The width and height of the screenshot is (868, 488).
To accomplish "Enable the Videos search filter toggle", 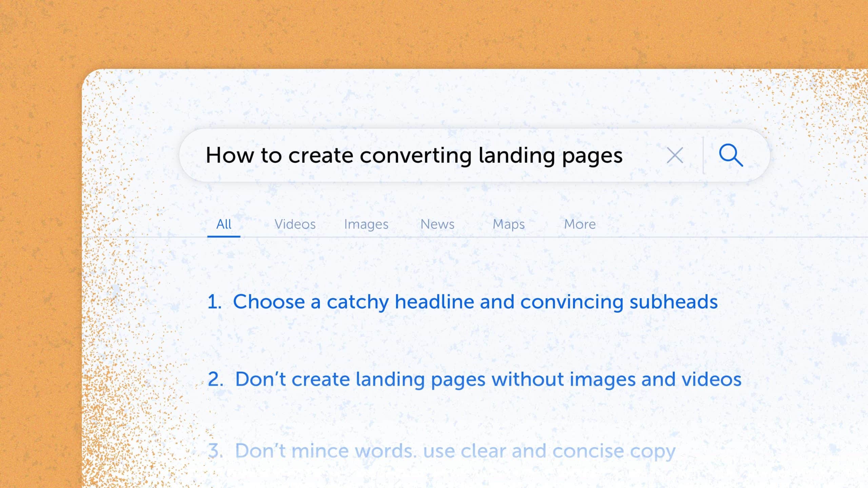I will [x=295, y=223].
